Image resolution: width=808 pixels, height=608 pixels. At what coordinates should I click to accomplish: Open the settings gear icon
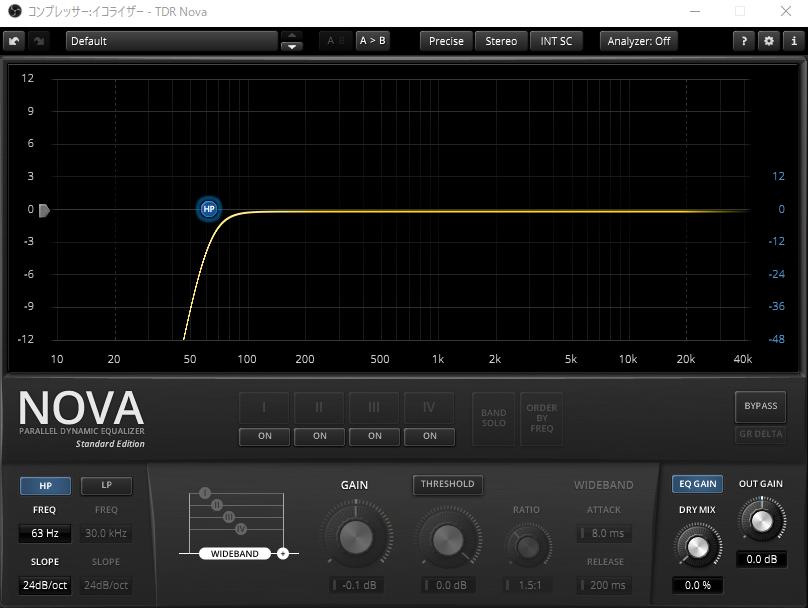(769, 41)
